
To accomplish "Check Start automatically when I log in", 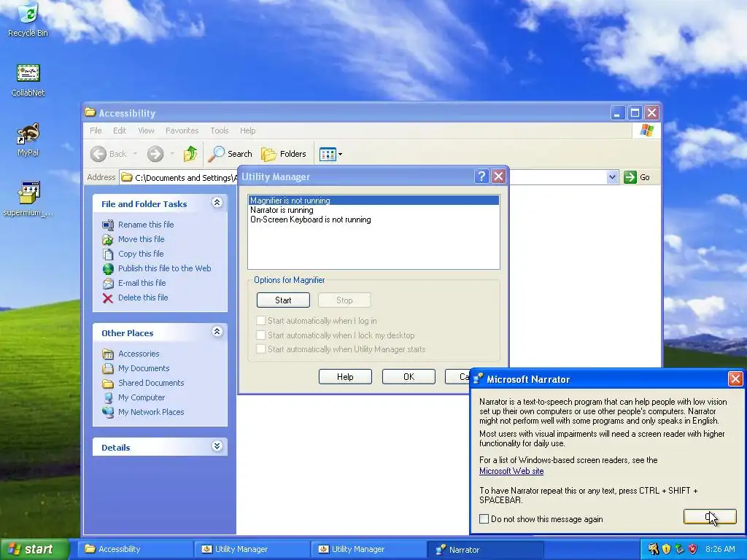I will click(x=260, y=321).
